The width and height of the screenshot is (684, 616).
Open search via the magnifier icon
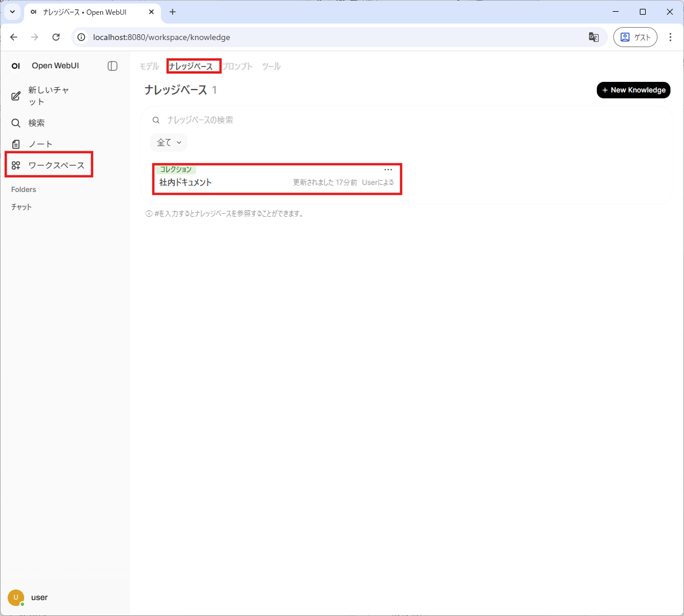point(16,123)
